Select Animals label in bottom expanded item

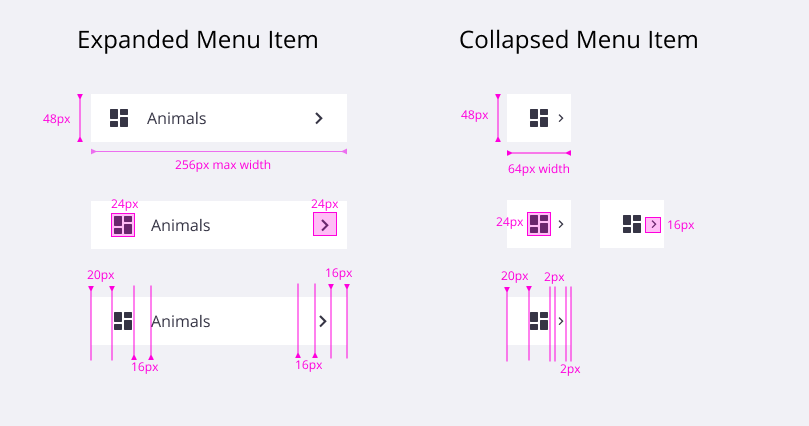pos(180,321)
